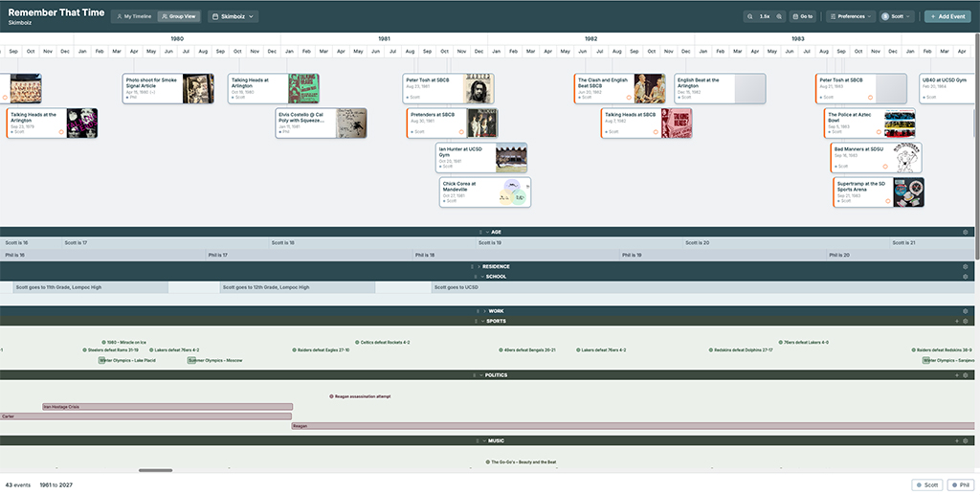Grab the MUSIC section drag handle
980x495 pixels.
coord(478,441)
